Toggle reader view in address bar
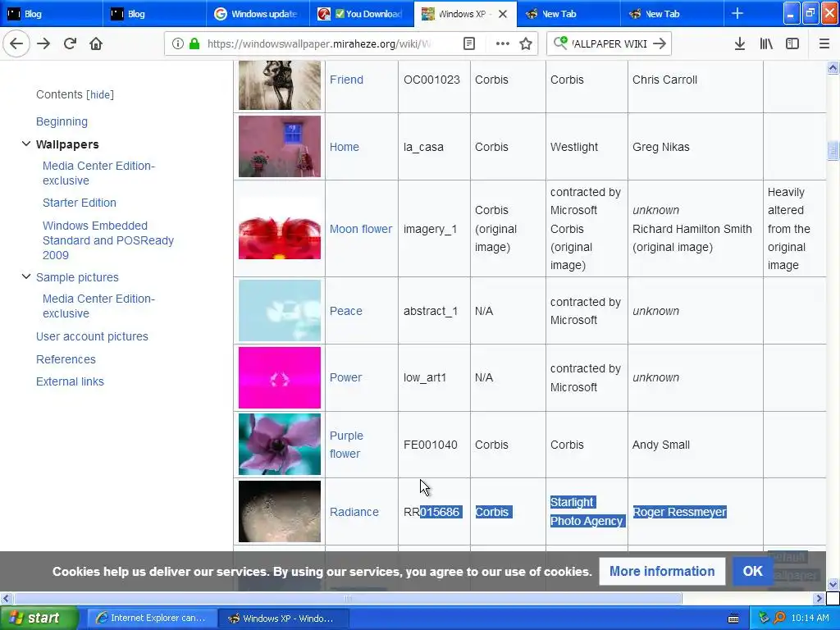 [468, 43]
